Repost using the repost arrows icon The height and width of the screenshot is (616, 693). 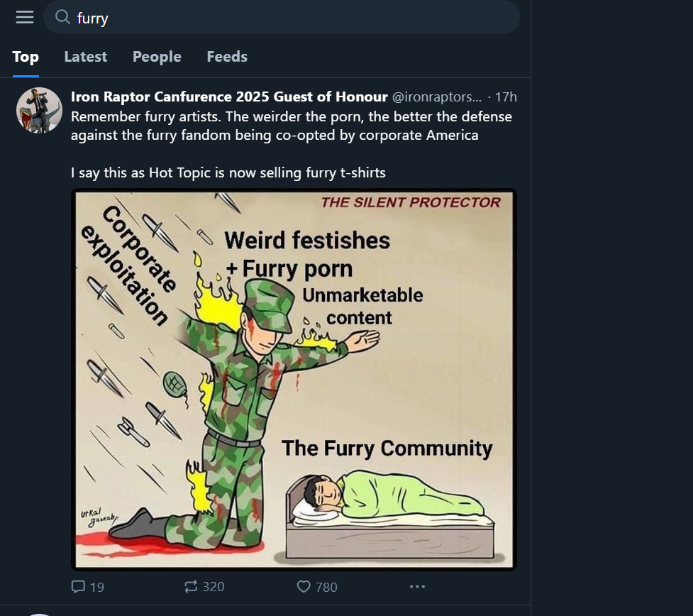191,586
